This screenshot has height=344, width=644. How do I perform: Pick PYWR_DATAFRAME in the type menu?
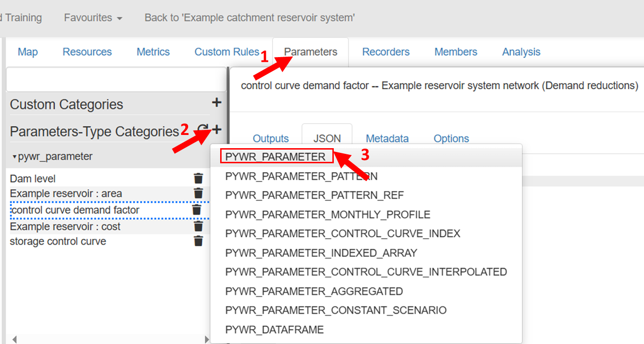coord(274,329)
